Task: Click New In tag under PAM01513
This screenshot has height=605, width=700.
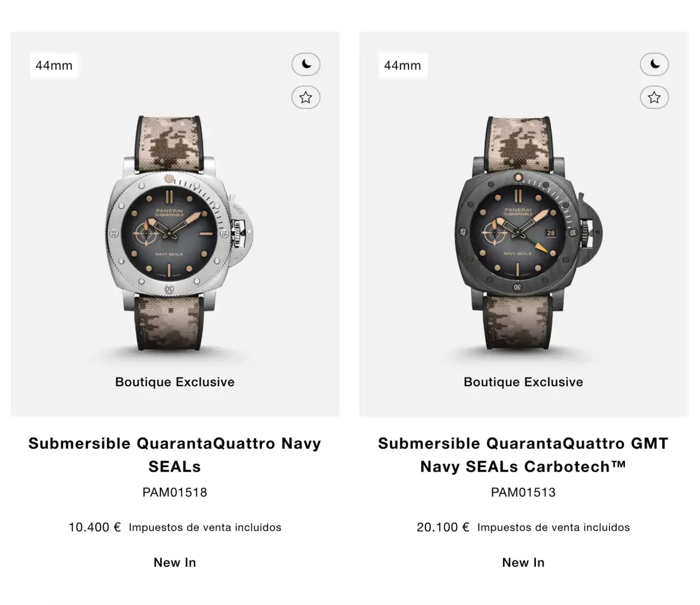Action: 523,562
